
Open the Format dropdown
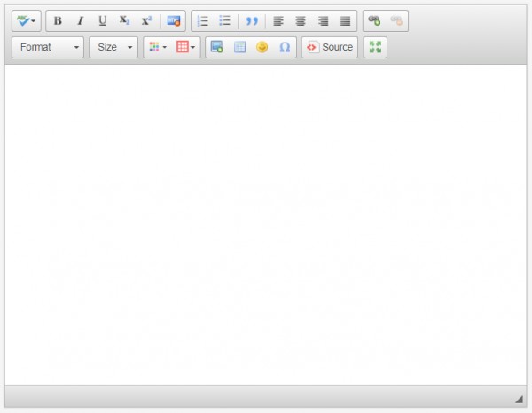click(49, 47)
